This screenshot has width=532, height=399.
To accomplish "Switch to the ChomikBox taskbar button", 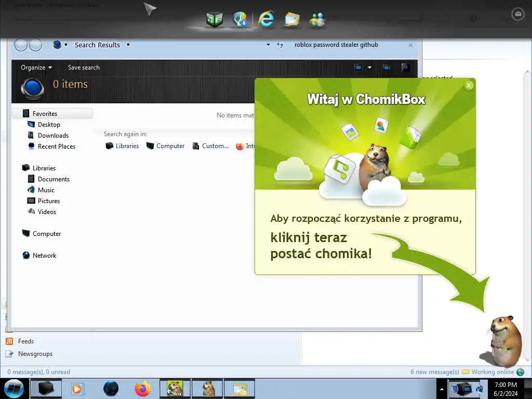I will click(175, 389).
